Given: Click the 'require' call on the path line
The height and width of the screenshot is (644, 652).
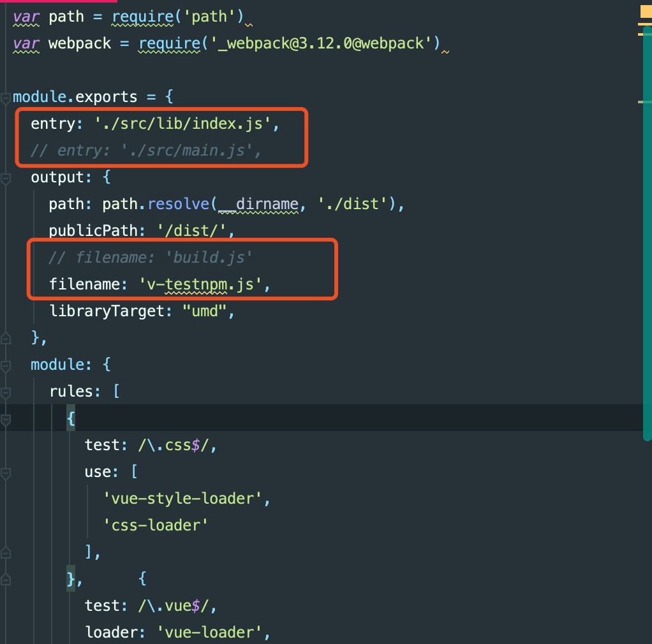Looking at the screenshot, I should tap(143, 17).
